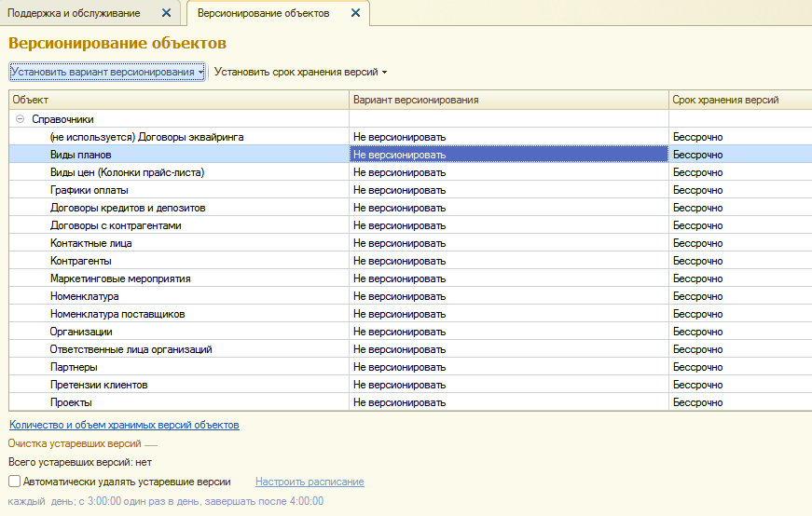The image size is (812, 516).
Task: Switch to Версионирование объектов tab
Action: pyautogui.click(x=263, y=13)
